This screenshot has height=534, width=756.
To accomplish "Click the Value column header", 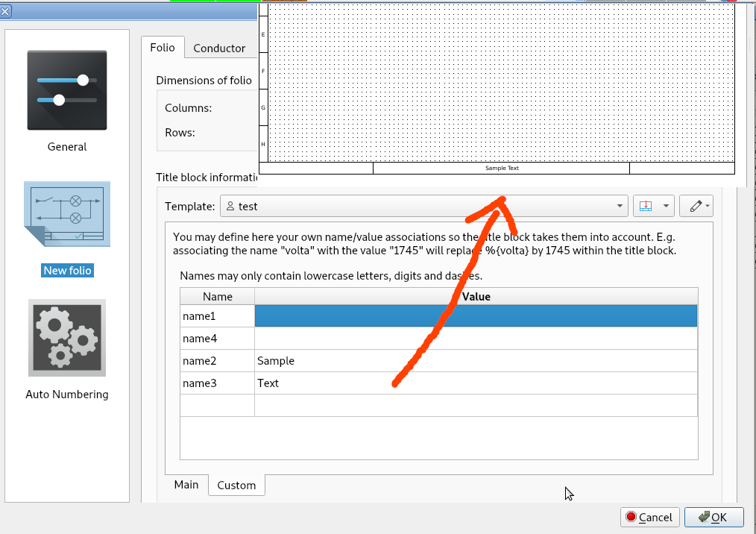I will [x=476, y=297].
